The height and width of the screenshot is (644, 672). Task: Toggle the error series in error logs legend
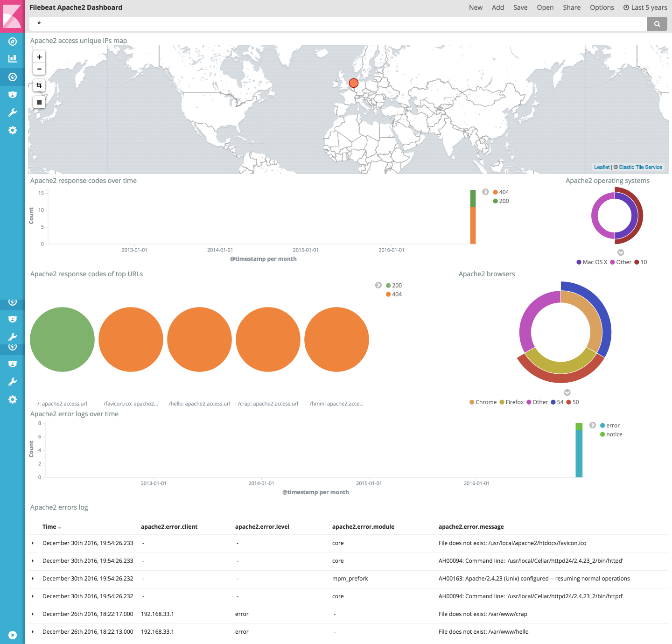612,425
